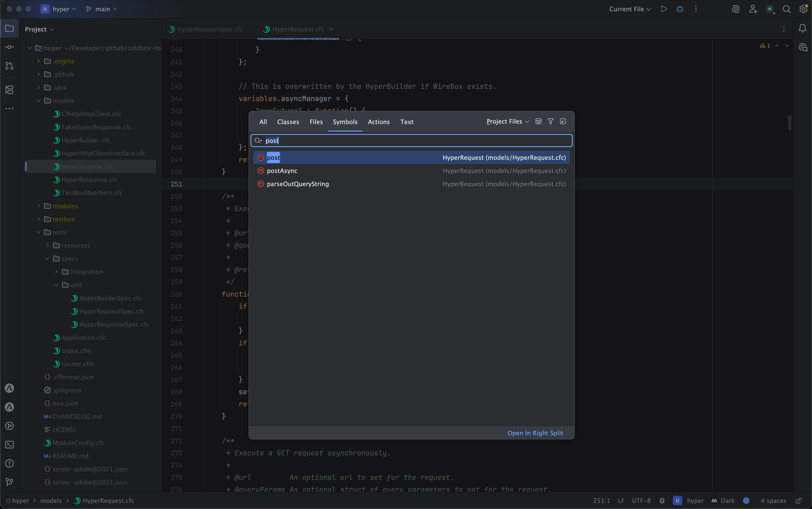
Task: Open the Pull Requests tool window
Action: [9, 66]
